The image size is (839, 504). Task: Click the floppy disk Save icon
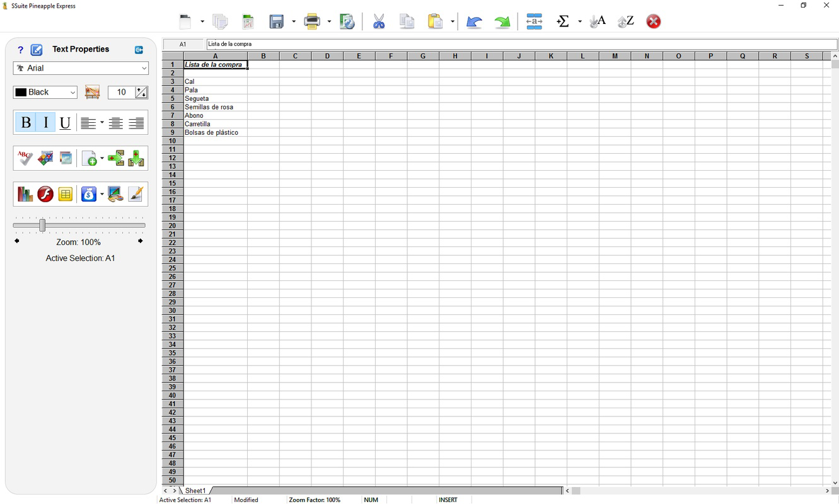(x=277, y=22)
